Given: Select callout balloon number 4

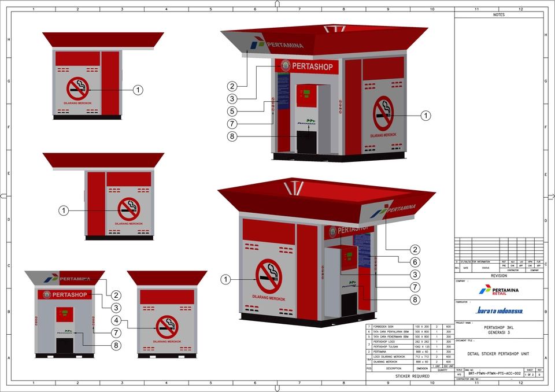Looking at the screenshot, I should (x=116, y=319).
